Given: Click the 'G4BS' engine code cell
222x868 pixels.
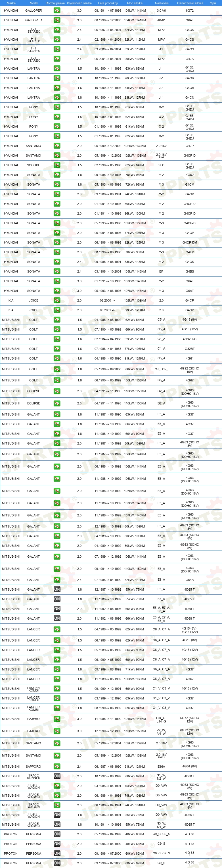Looking at the screenshot, I should point(189,271).
